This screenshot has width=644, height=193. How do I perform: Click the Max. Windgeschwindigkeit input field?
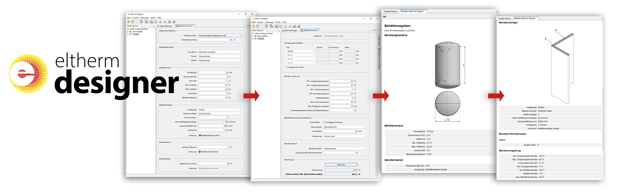(x=342, y=106)
